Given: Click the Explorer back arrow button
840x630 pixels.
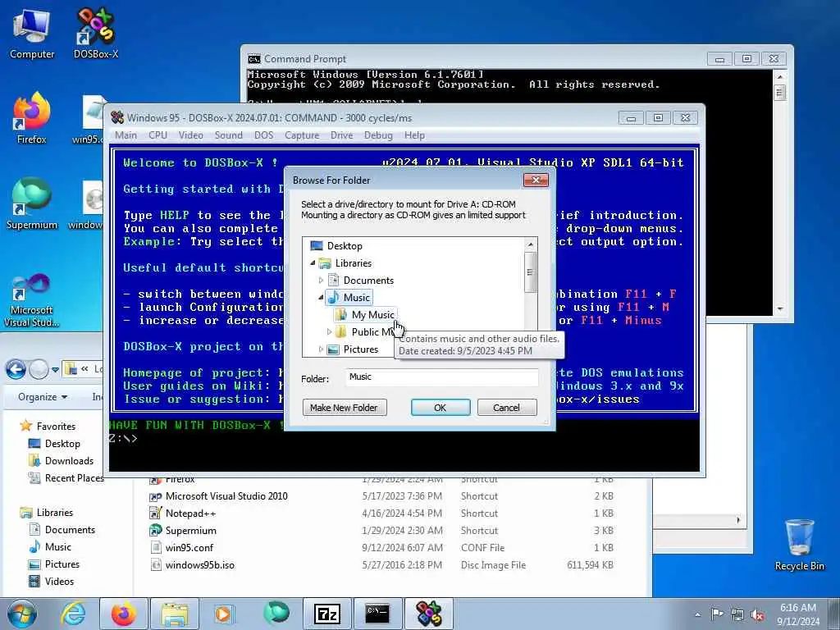Looking at the screenshot, I should (16, 369).
